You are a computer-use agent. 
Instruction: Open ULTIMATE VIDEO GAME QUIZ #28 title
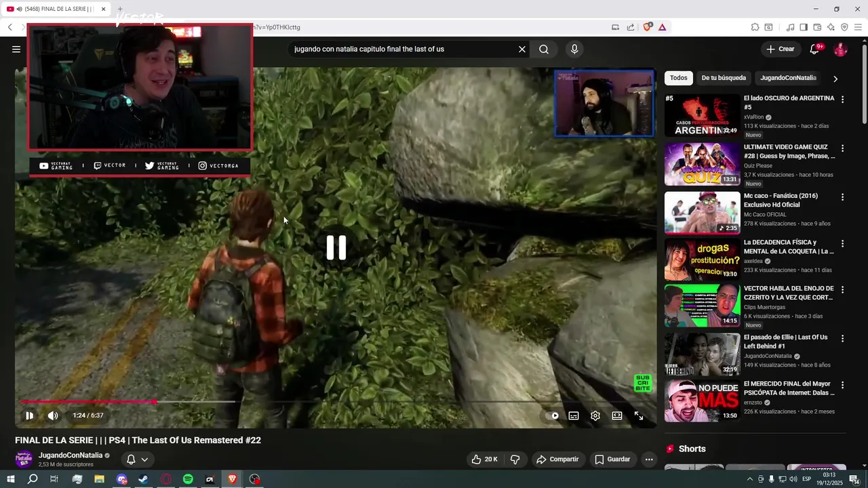[x=789, y=151]
